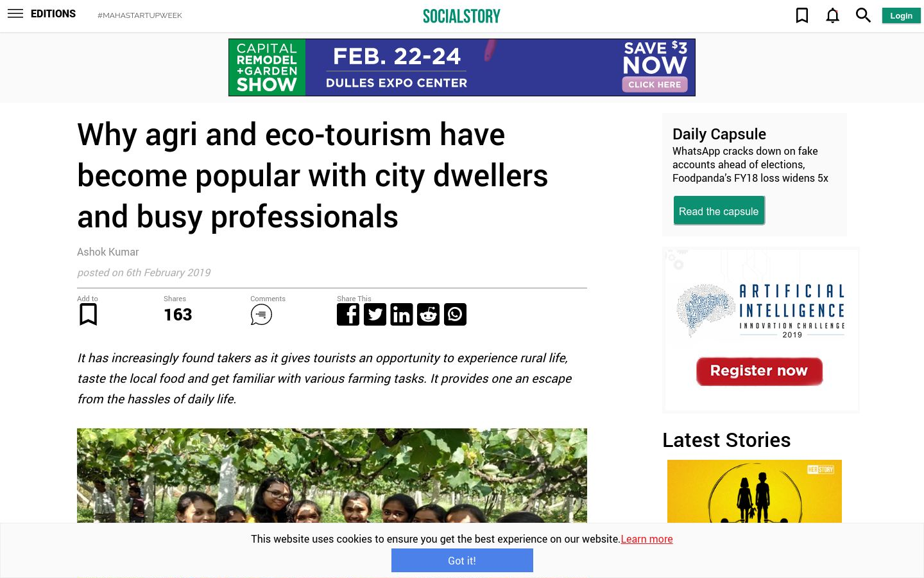Click the SocialStory logo

pyautogui.click(x=462, y=16)
